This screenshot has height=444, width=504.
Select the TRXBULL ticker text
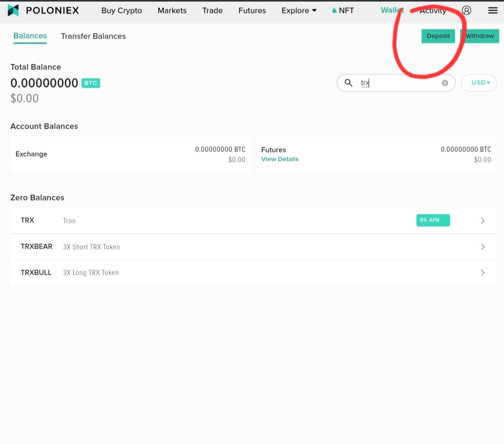click(x=36, y=272)
